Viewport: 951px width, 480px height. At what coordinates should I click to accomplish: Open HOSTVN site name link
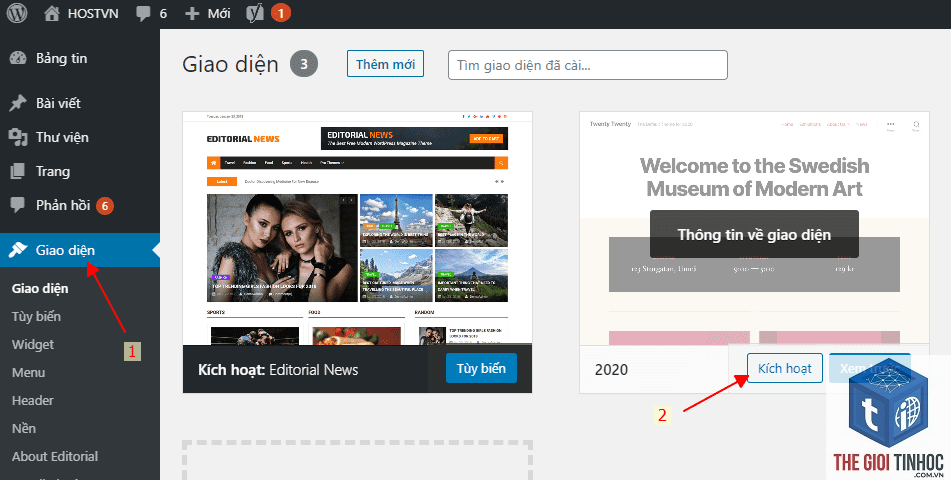point(93,13)
